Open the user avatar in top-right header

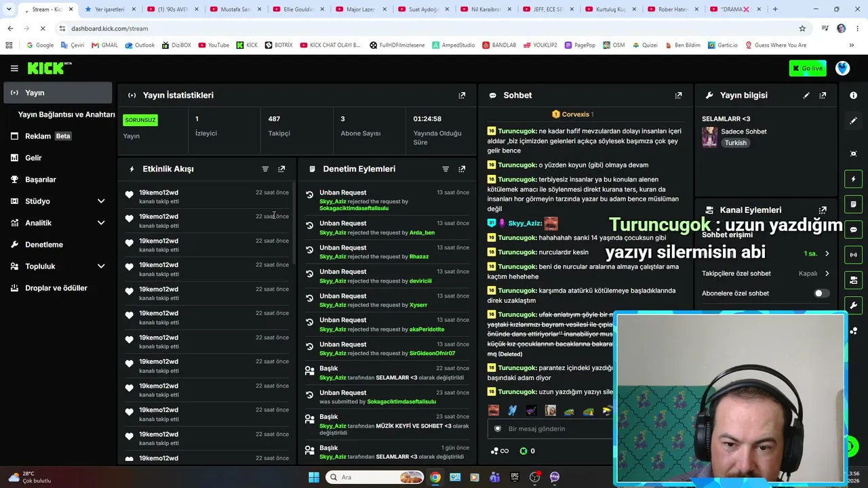[842, 68]
